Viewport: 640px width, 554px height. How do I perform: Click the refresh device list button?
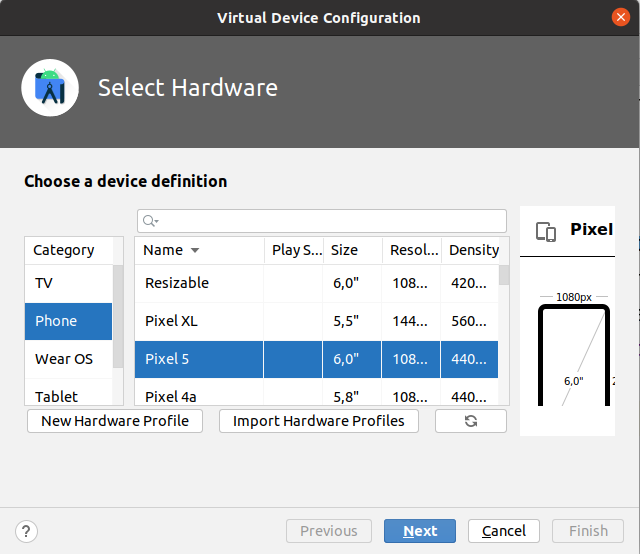pos(471,421)
